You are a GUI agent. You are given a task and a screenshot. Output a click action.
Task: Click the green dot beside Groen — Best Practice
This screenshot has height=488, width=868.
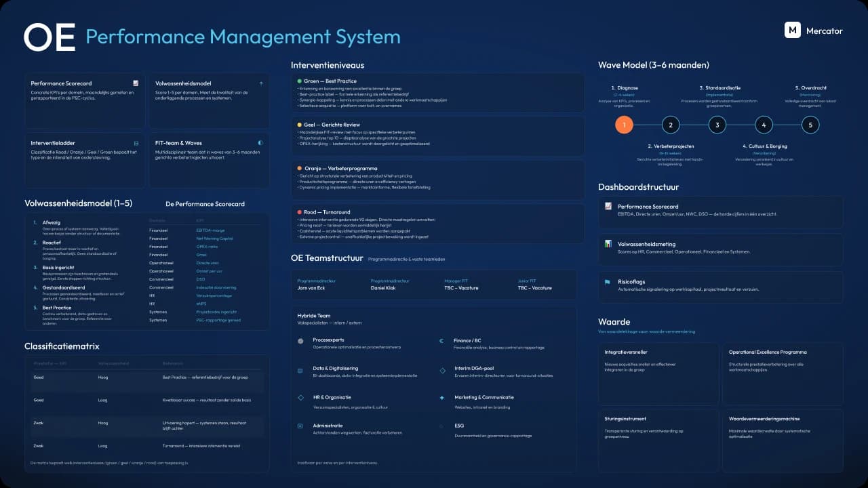pos(299,81)
